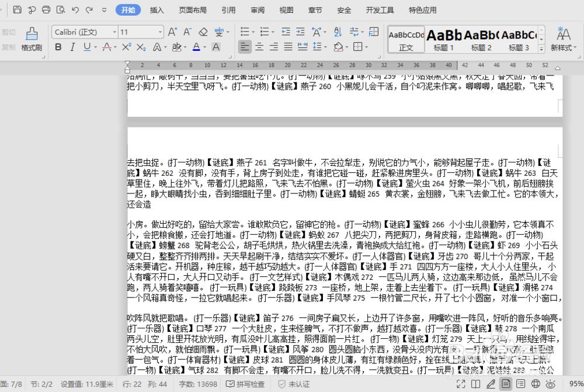Apply 标题 1 heading style
The width and height of the screenshot is (584, 392).
point(444,39)
